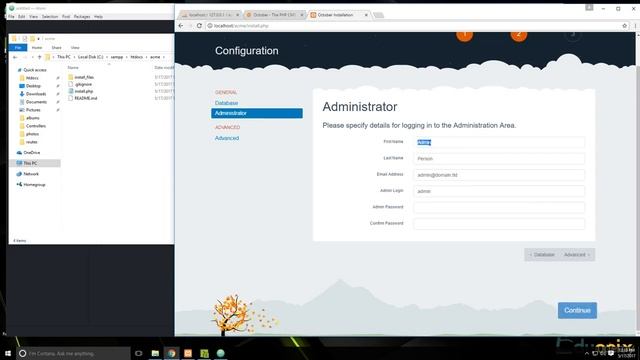Open Atom's View menu
This screenshot has height=360, width=640.
(33, 17)
